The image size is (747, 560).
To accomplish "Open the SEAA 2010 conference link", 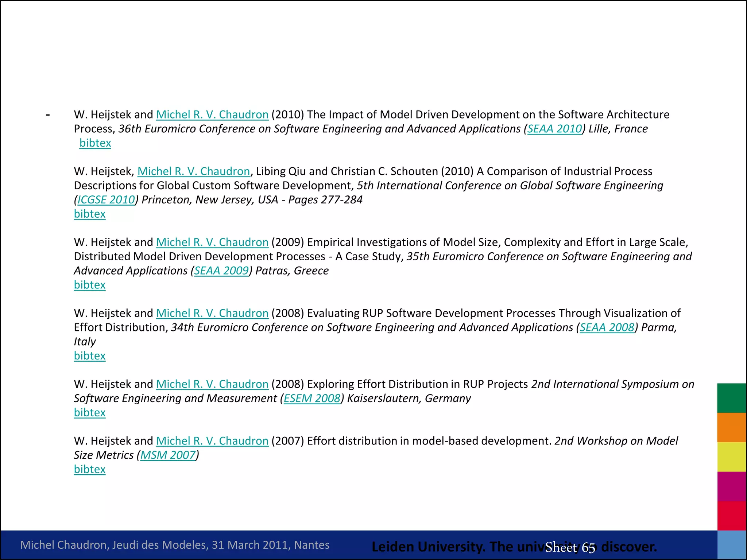I will (x=554, y=129).
